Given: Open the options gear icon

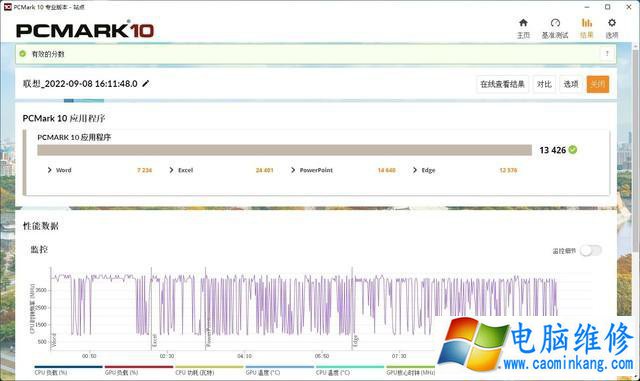Looking at the screenshot, I should point(611,23).
